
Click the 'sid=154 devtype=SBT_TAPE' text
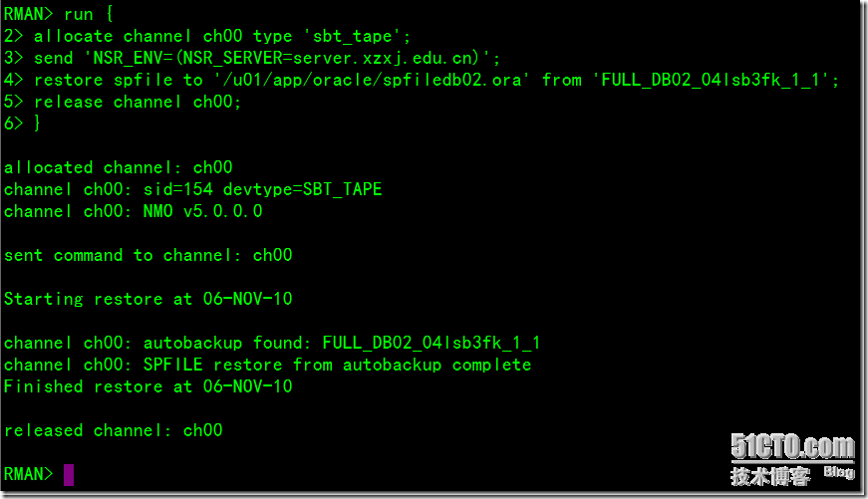click(x=262, y=189)
